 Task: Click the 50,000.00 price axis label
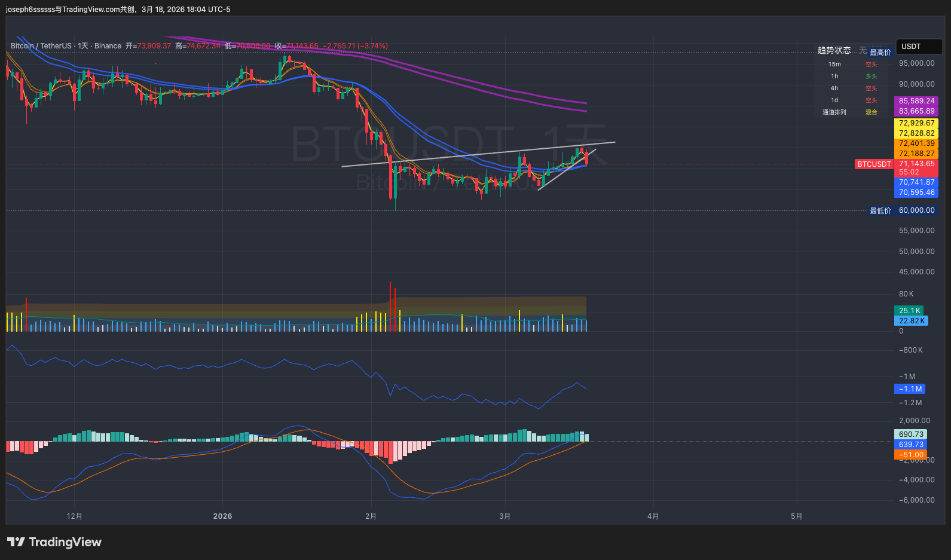pos(916,252)
